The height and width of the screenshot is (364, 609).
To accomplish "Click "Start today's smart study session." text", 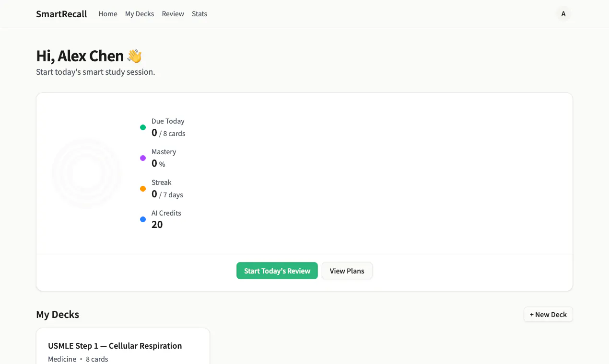I will [95, 72].
